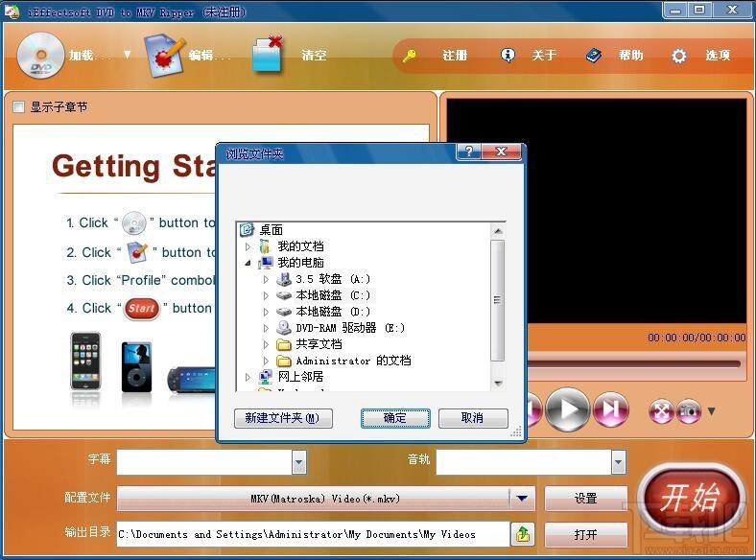The height and width of the screenshot is (560, 756).
Task: Click the DVD load (加载) disc icon
Action: coord(40,56)
